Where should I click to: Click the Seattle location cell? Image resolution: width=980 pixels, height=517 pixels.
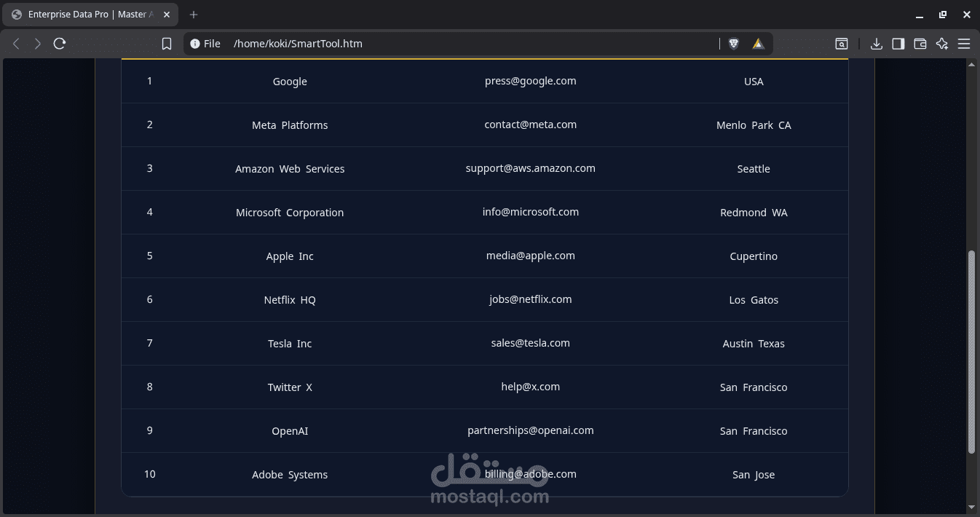[754, 169]
